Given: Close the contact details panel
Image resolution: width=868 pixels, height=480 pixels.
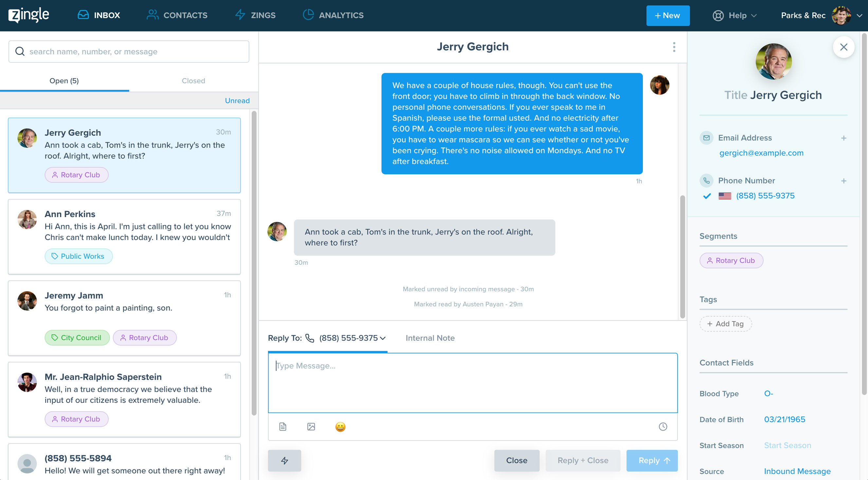Looking at the screenshot, I should coord(843,47).
